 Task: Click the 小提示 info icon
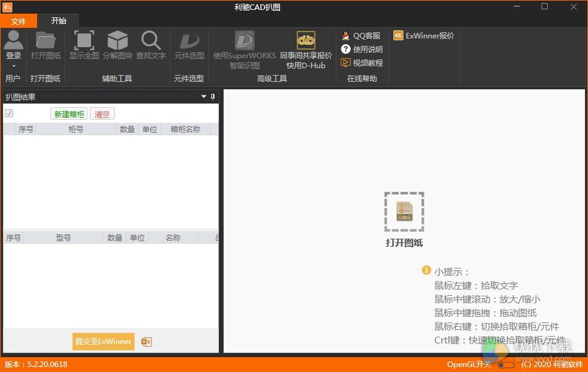click(426, 270)
